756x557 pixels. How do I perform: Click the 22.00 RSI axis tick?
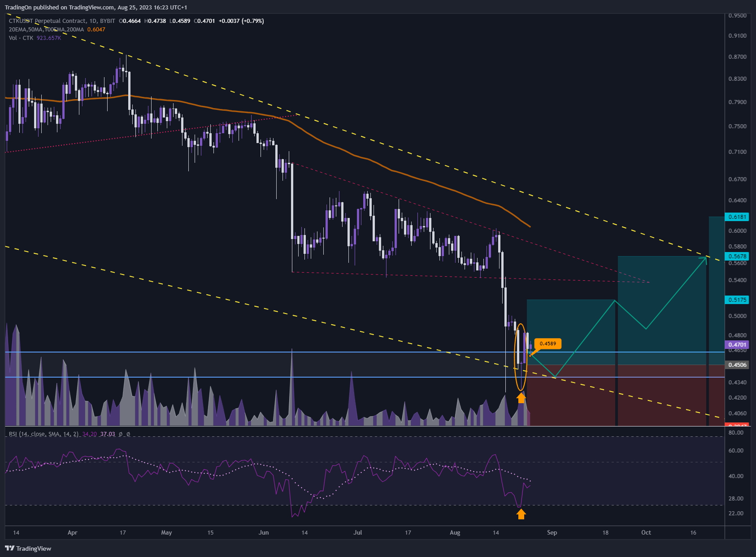[736, 513]
